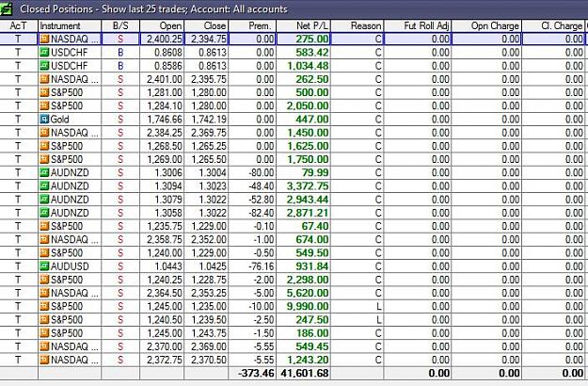Select the close price 1,742.19

209,120
